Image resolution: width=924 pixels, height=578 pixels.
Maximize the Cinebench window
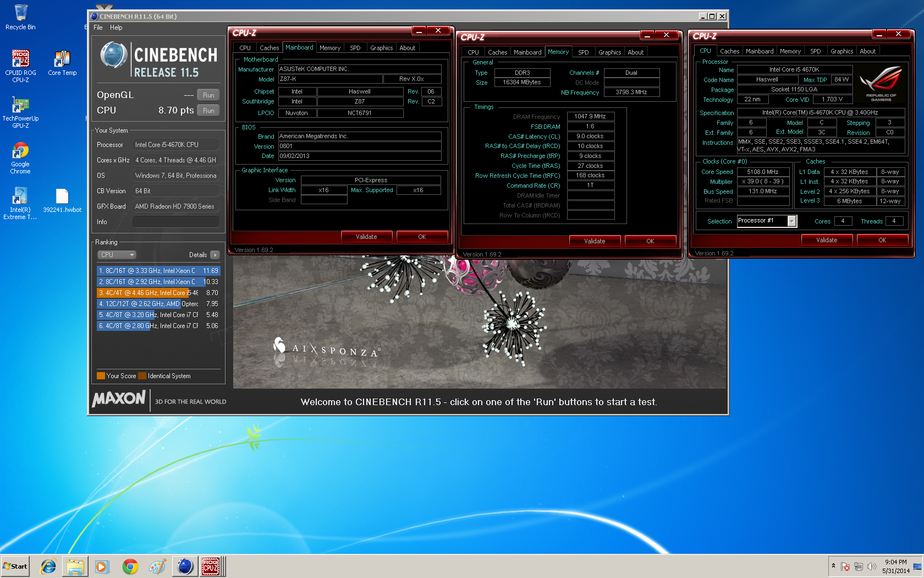712,17
